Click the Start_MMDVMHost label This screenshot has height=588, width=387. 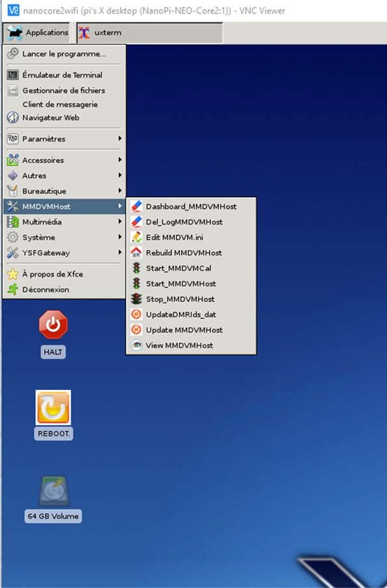tap(181, 284)
